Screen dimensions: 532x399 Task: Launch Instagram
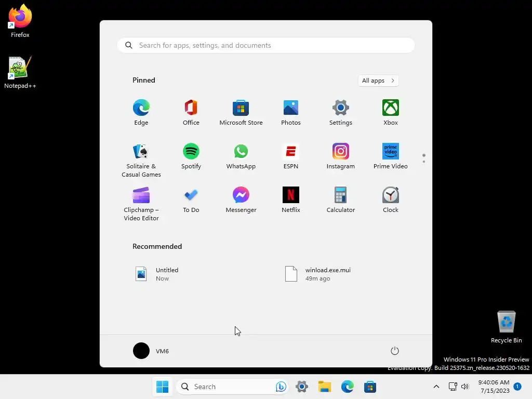(x=341, y=156)
